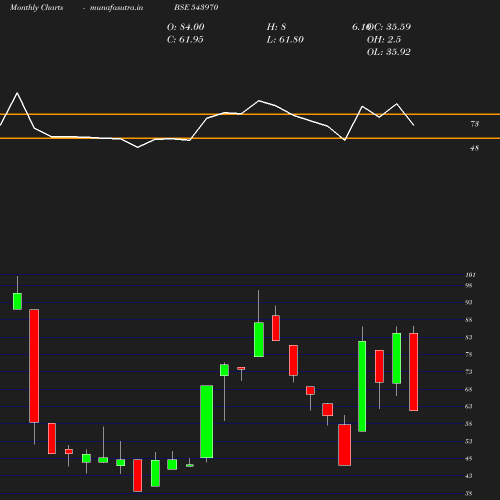Click the indicator axis label '48'
This screenshot has height=500, width=500.
474,148
